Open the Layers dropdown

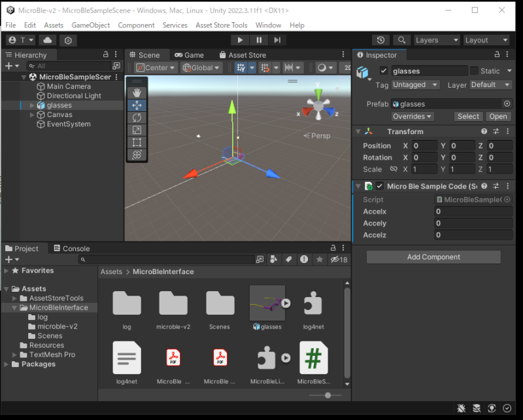pyautogui.click(x=437, y=40)
